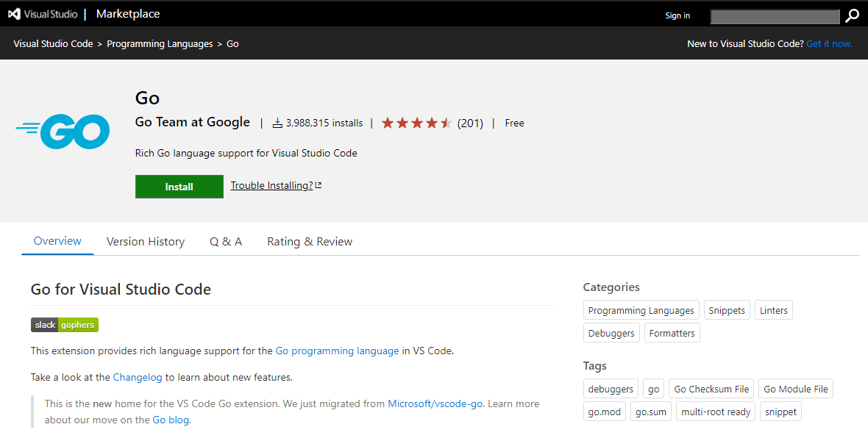Click the Go Module File tag

[x=795, y=389]
